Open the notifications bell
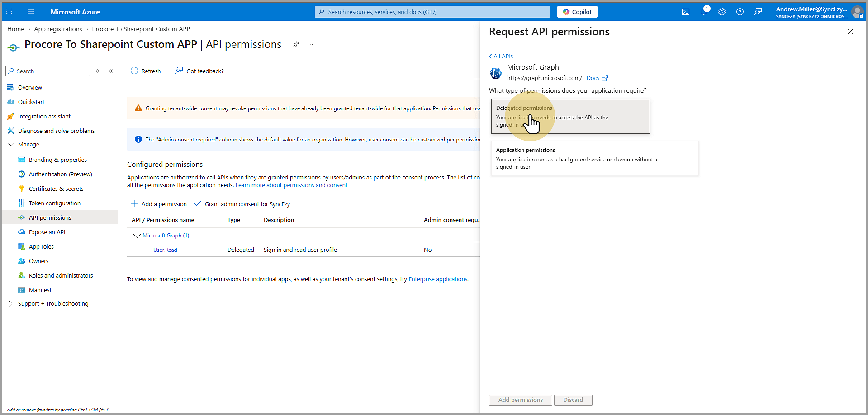This screenshot has width=868, height=415. point(704,12)
